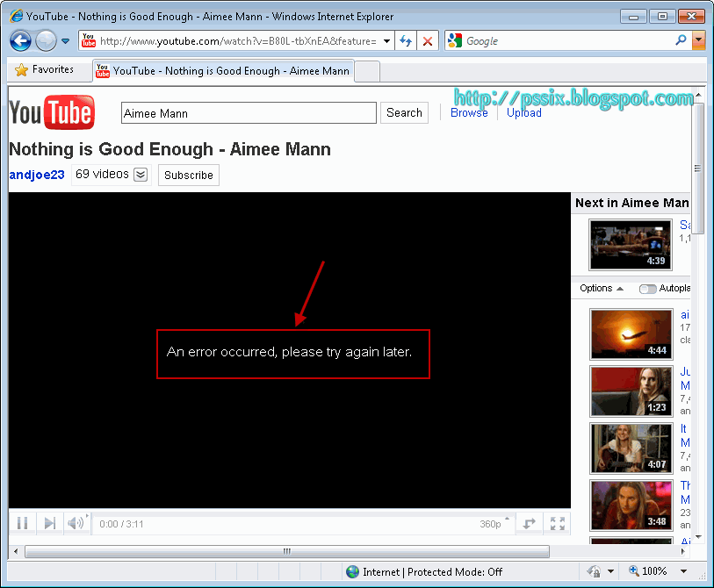The width and height of the screenshot is (714, 588).
Task: Click the Next in Aimee Mann heading
Action: (632, 203)
